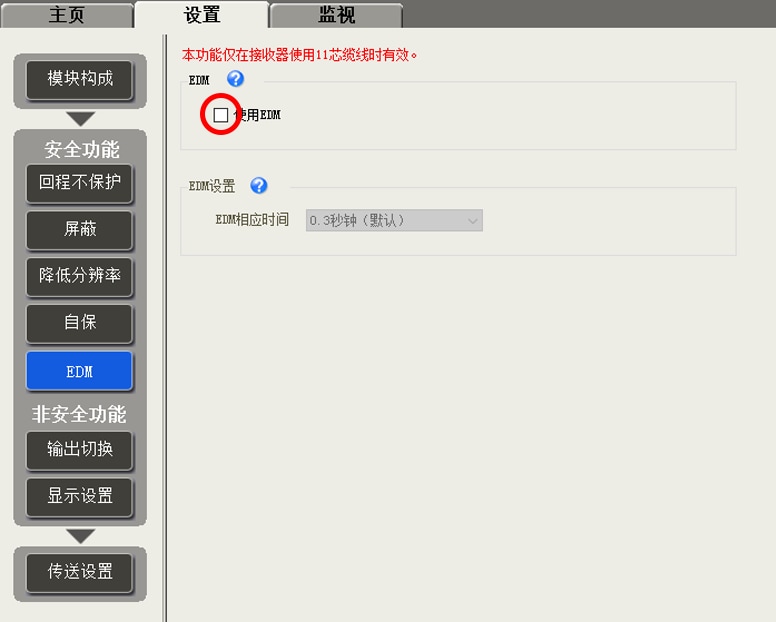Go to 回程不保护 settings

[80, 182]
